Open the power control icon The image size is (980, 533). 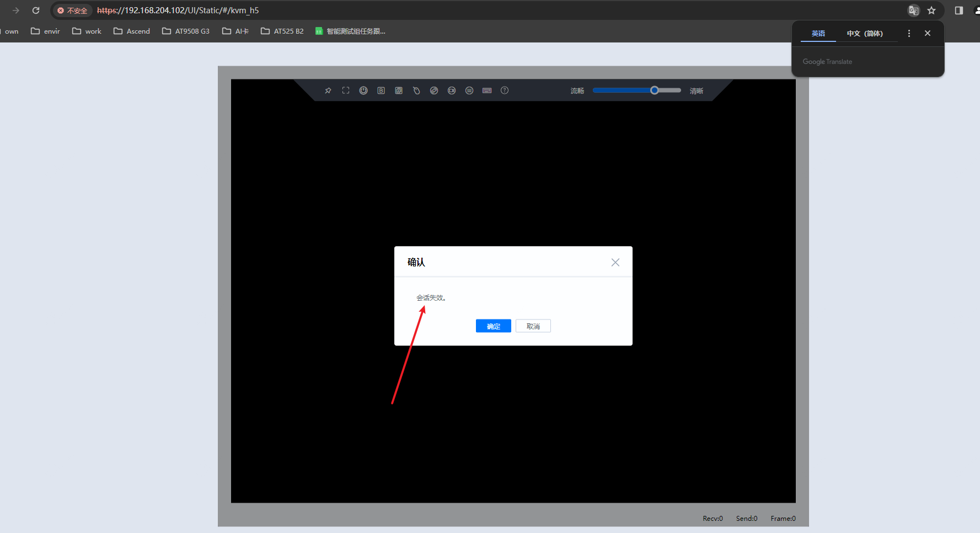363,90
